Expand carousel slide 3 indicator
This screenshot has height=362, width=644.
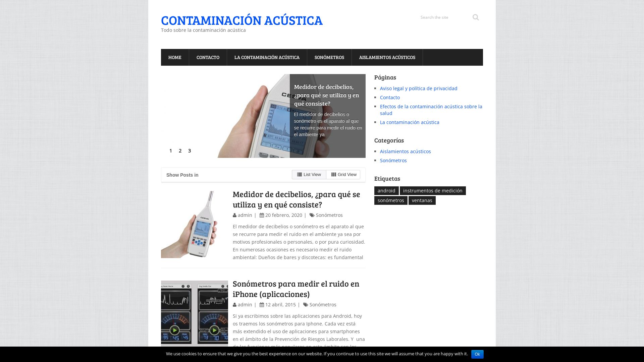point(189,151)
